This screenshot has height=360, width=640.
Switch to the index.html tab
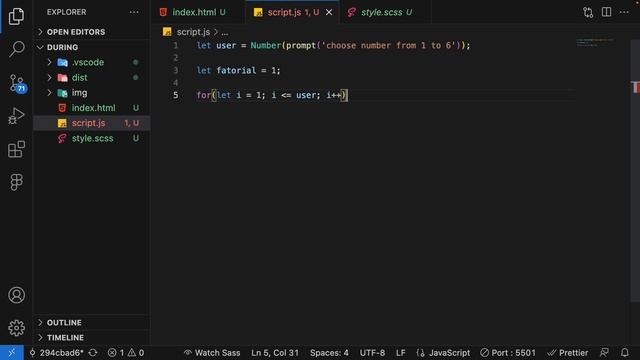point(198,12)
